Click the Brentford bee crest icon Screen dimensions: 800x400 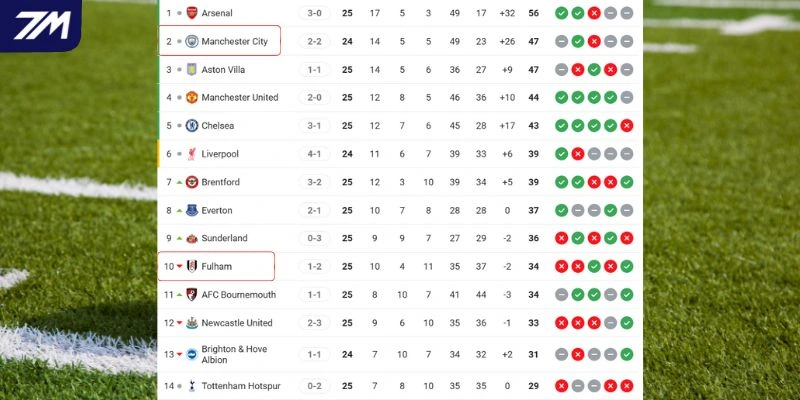(x=192, y=182)
